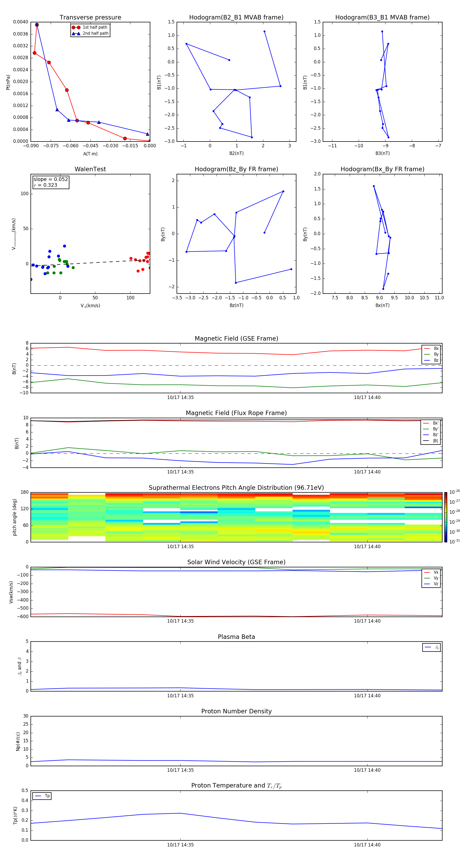The height and width of the screenshot is (868, 473).
Task: Click the '10^-31' colorbar tick label
Action: (x=455, y=542)
